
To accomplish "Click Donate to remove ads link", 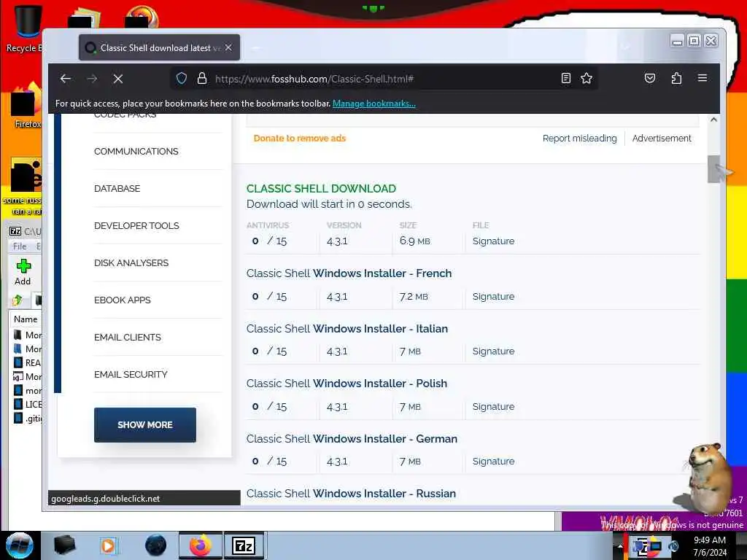I will pos(300,138).
